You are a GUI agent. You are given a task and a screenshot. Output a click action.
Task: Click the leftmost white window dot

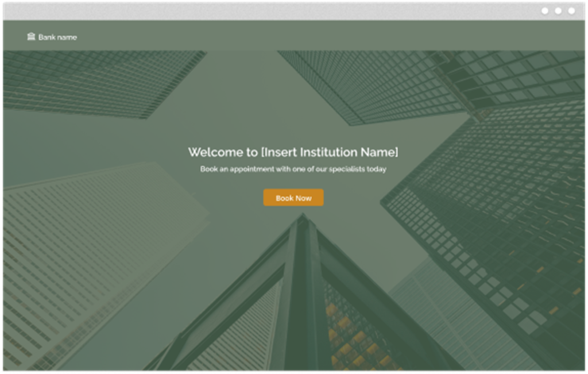tap(545, 11)
